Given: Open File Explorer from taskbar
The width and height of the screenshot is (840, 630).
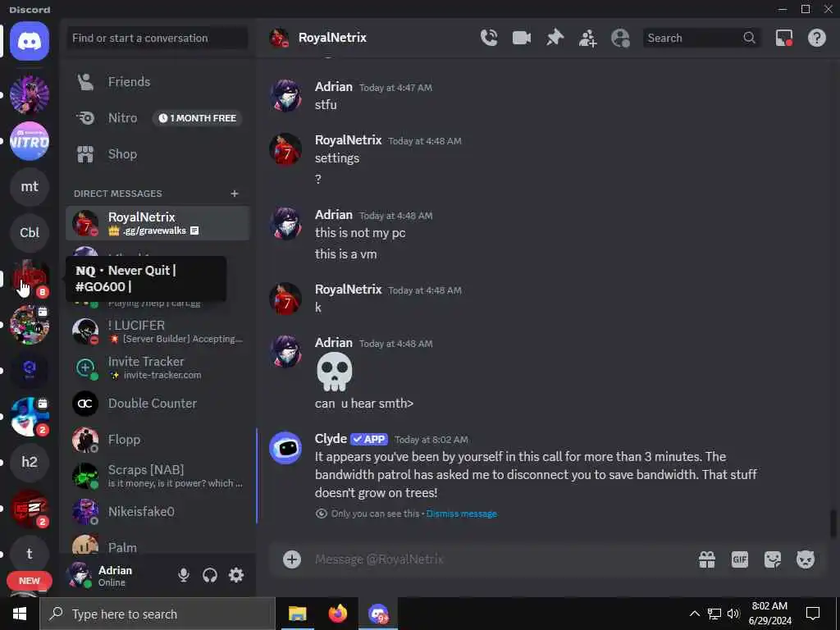Looking at the screenshot, I should tap(297, 614).
